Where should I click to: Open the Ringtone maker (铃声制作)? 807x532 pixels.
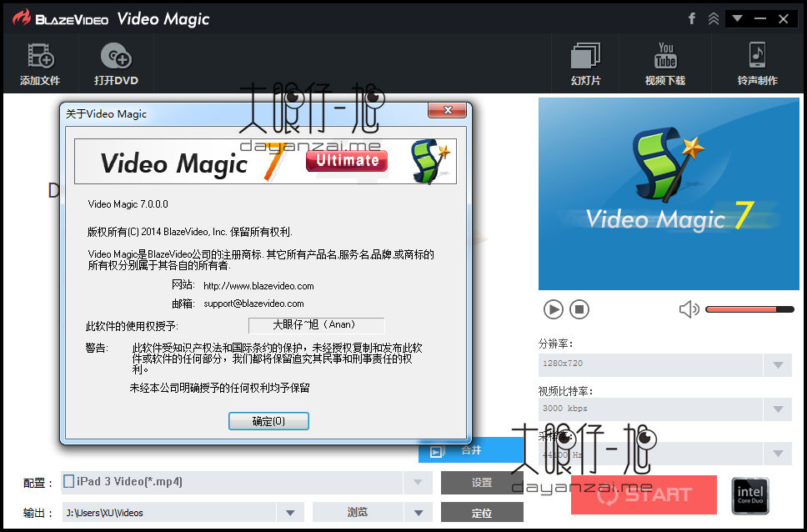(757, 64)
